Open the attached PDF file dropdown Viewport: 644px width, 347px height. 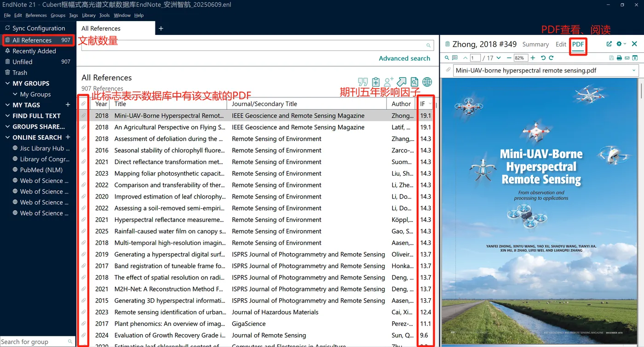[x=634, y=70]
